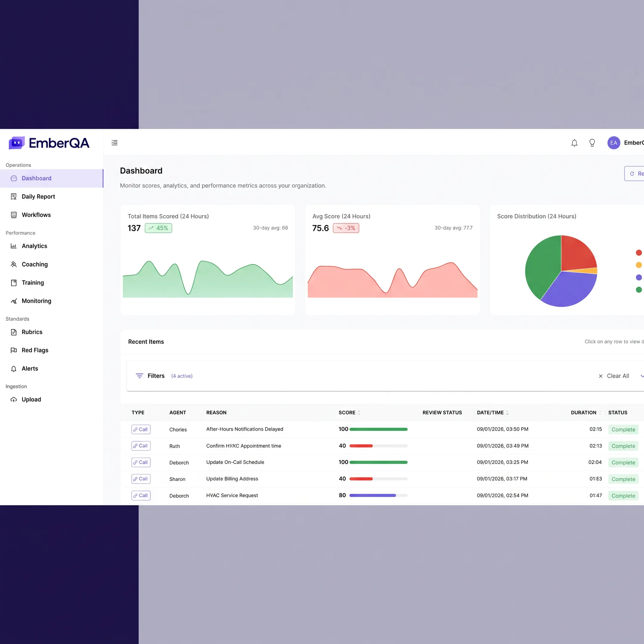Click 'After-Hours Notifications Delayed' reason
The height and width of the screenshot is (644, 644).
(245, 429)
